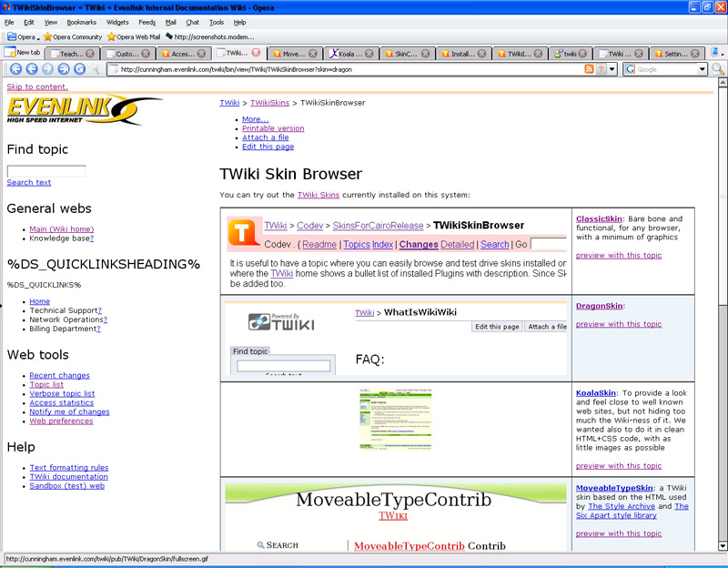
Task: Click the Wand password icon
Action: click(96, 69)
